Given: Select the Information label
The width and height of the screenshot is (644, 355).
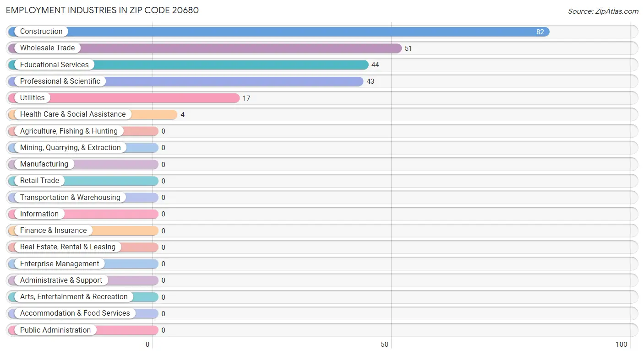Looking at the screenshot, I should pyautogui.click(x=39, y=214).
